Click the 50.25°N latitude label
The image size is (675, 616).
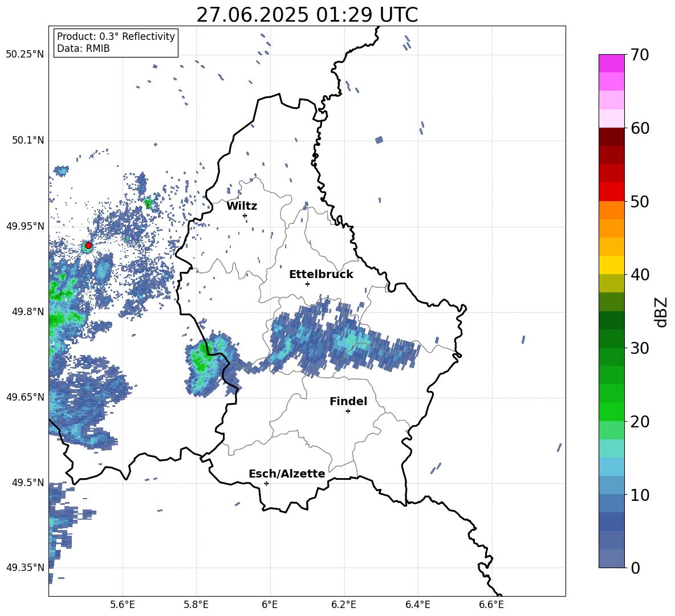click(x=25, y=55)
